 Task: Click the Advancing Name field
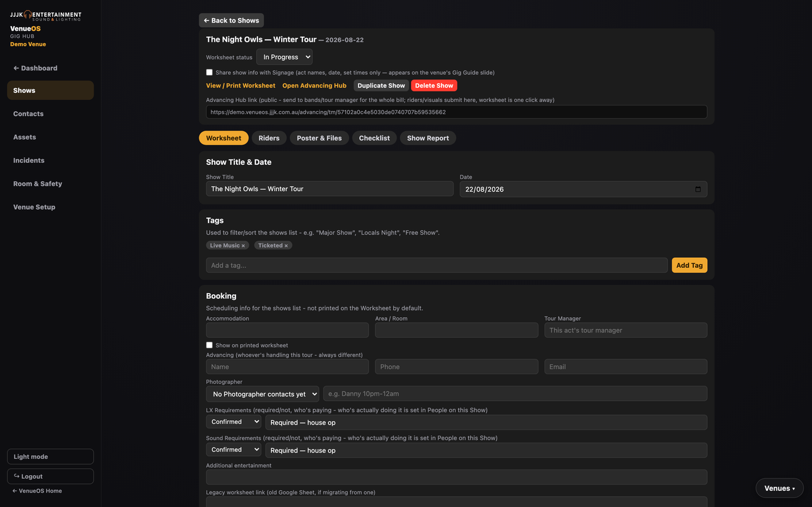tap(287, 367)
